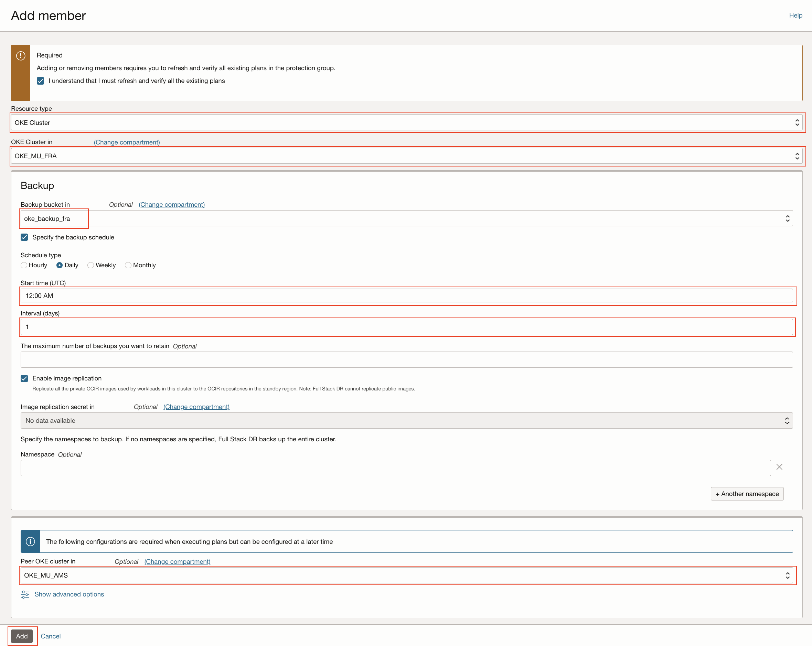The height and width of the screenshot is (646, 812).
Task: Select the Hourly schedule type
Action: (24, 266)
